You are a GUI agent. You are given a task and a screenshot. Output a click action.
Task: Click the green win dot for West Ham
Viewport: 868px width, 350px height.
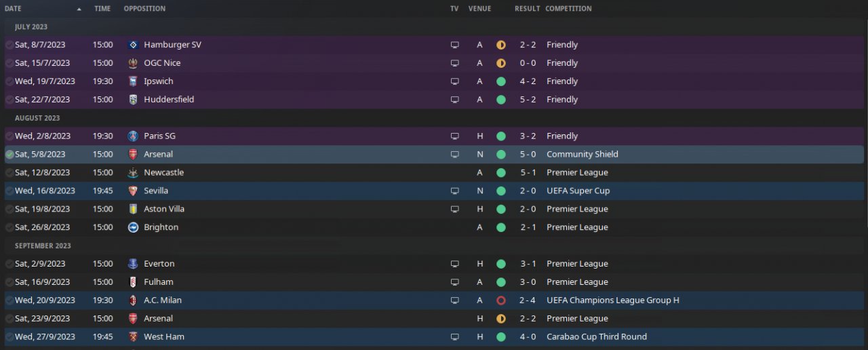pyautogui.click(x=501, y=337)
